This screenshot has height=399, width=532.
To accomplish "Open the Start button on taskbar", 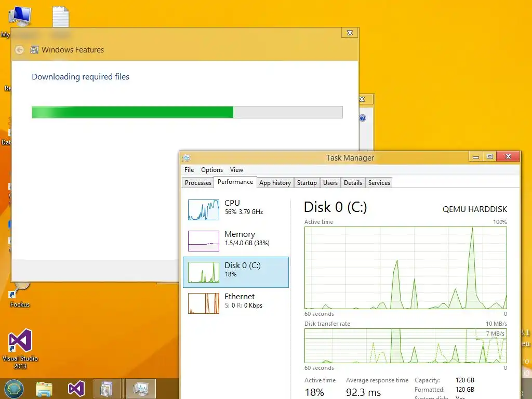I will click(14, 389).
